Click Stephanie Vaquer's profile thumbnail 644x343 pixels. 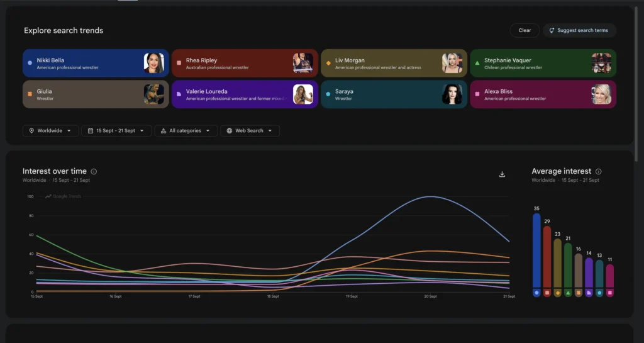(x=601, y=64)
